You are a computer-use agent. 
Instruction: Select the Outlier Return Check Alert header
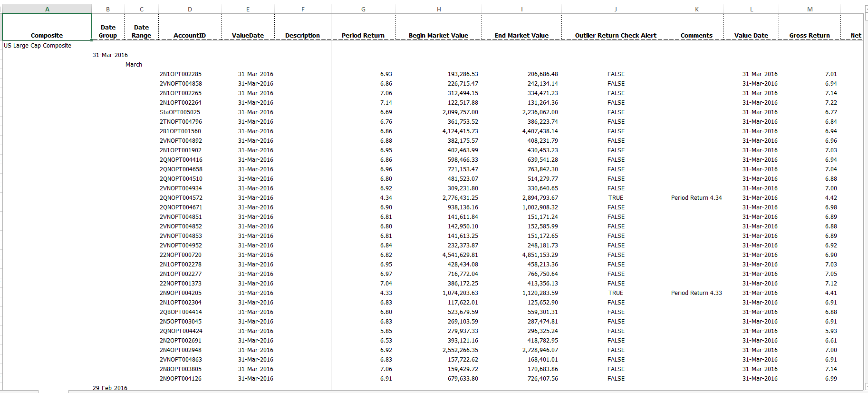tap(616, 35)
